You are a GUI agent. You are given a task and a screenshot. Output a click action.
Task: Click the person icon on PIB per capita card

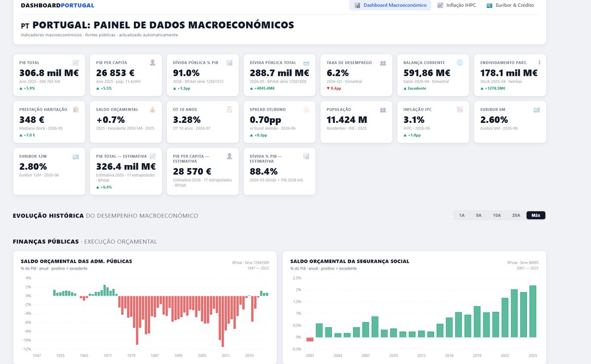coord(153,62)
